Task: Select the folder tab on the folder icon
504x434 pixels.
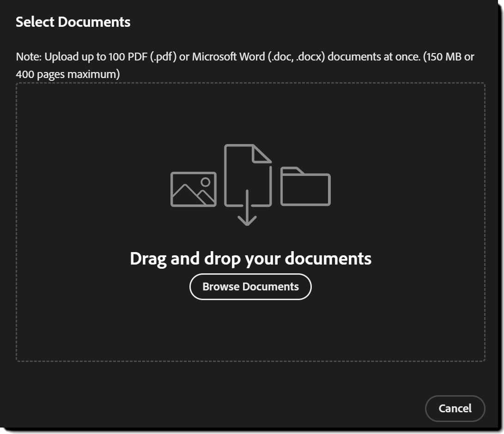Action: click(x=291, y=170)
